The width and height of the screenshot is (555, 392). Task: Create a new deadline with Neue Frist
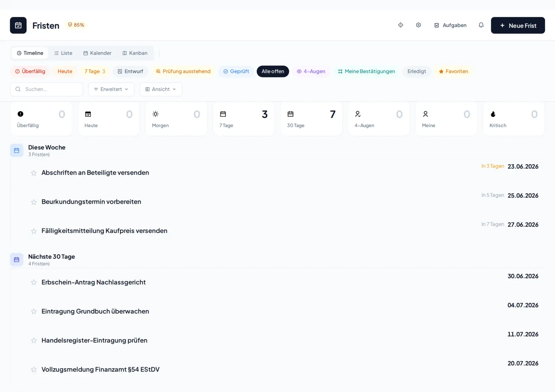coord(518,25)
